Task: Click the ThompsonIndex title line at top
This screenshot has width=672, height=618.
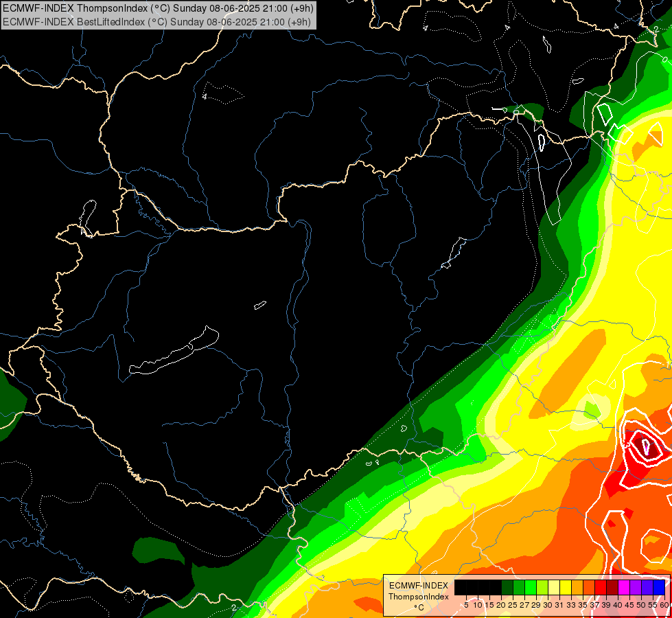Action: click(158, 8)
